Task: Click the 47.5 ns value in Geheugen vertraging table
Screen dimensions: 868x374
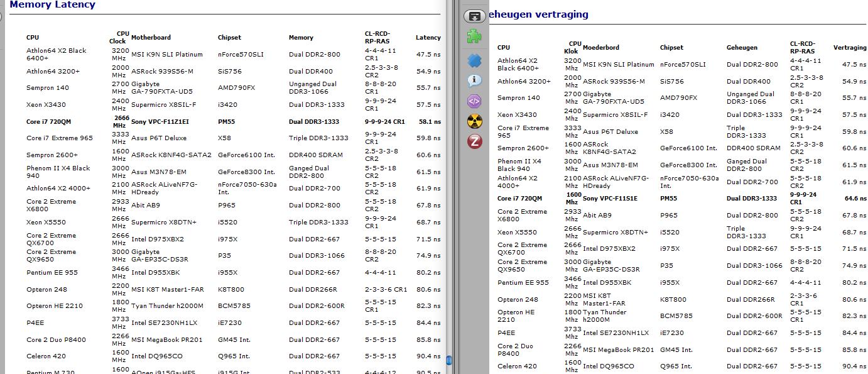Action: click(854, 65)
